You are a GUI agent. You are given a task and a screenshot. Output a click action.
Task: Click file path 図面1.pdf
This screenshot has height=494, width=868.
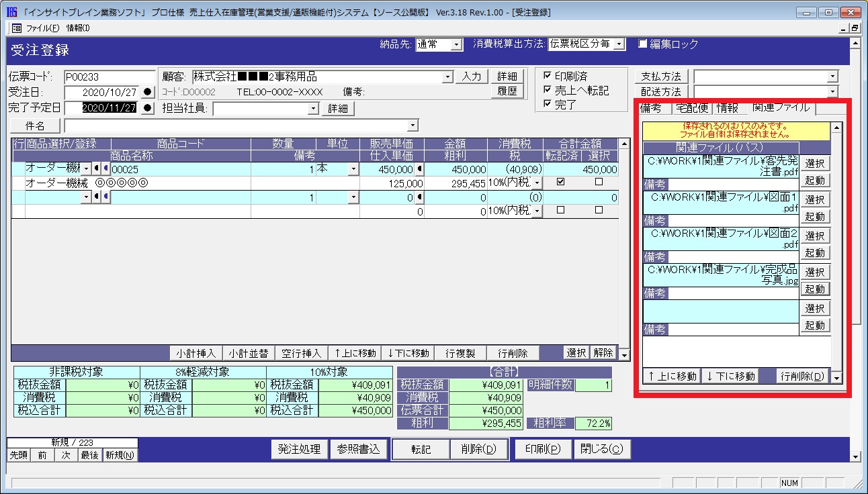[x=721, y=203]
